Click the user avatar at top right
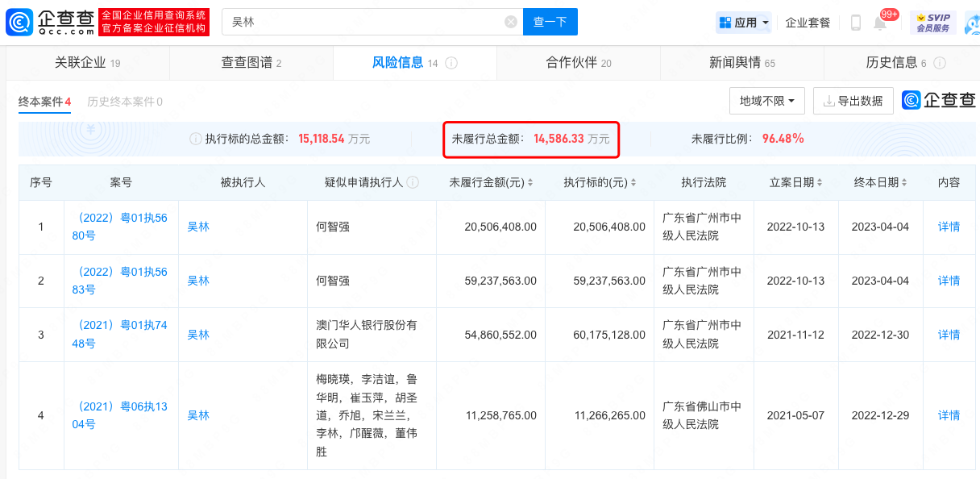The height and width of the screenshot is (479, 980). pos(972,23)
